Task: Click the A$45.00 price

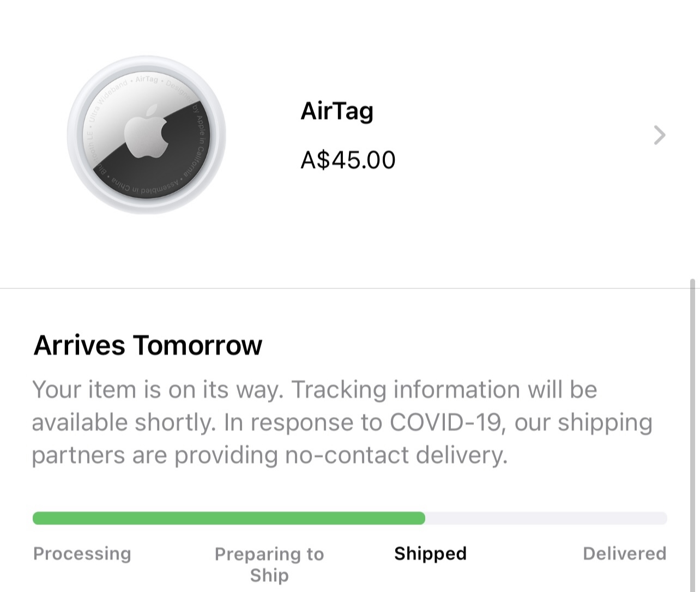Action: [348, 160]
